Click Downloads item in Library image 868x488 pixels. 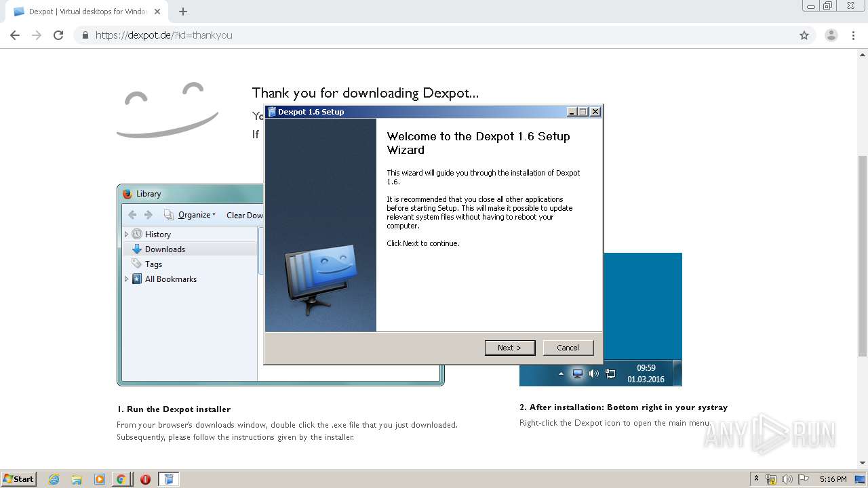click(x=165, y=249)
